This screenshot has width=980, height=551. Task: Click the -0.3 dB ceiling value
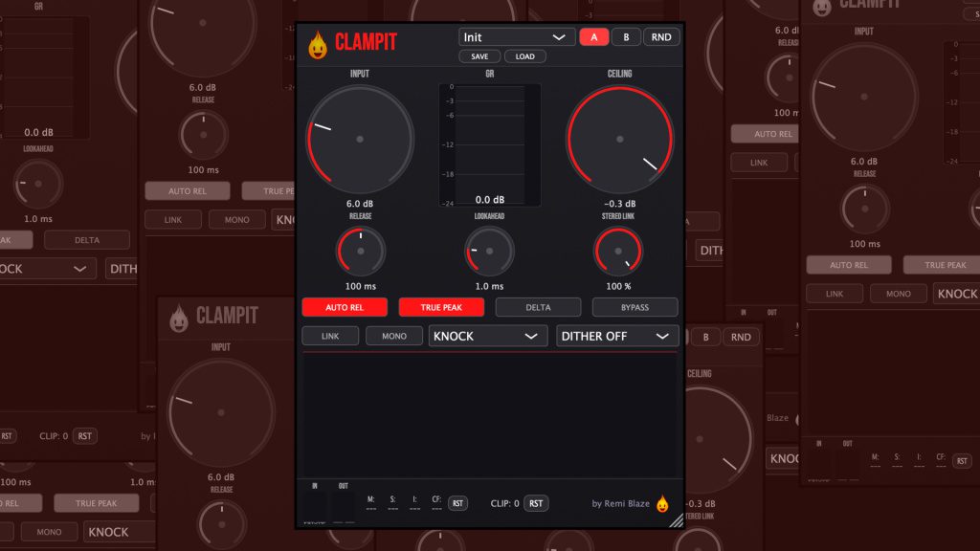click(x=620, y=204)
